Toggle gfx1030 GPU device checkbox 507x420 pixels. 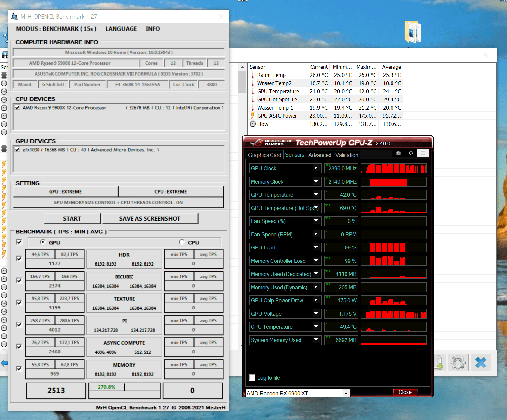tap(17, 149)
